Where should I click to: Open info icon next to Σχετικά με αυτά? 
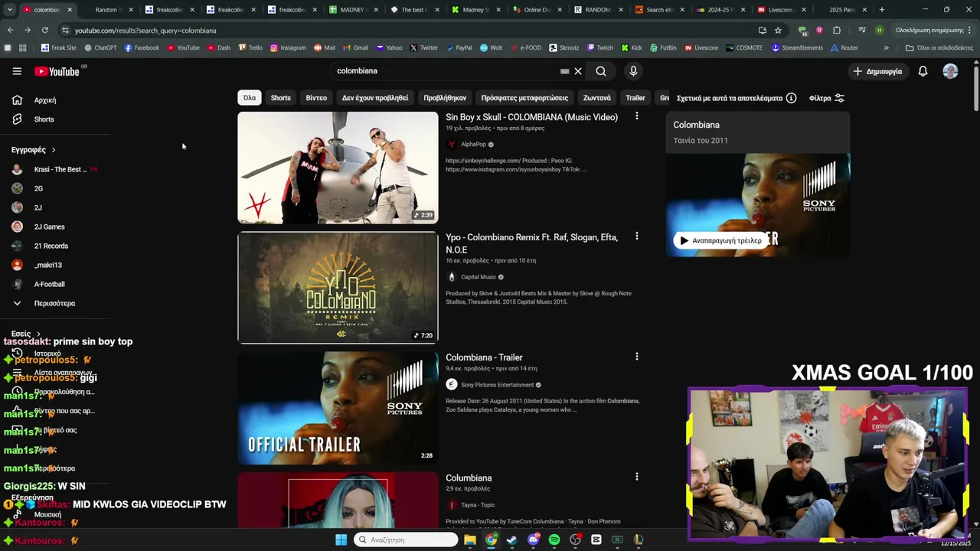791,98
